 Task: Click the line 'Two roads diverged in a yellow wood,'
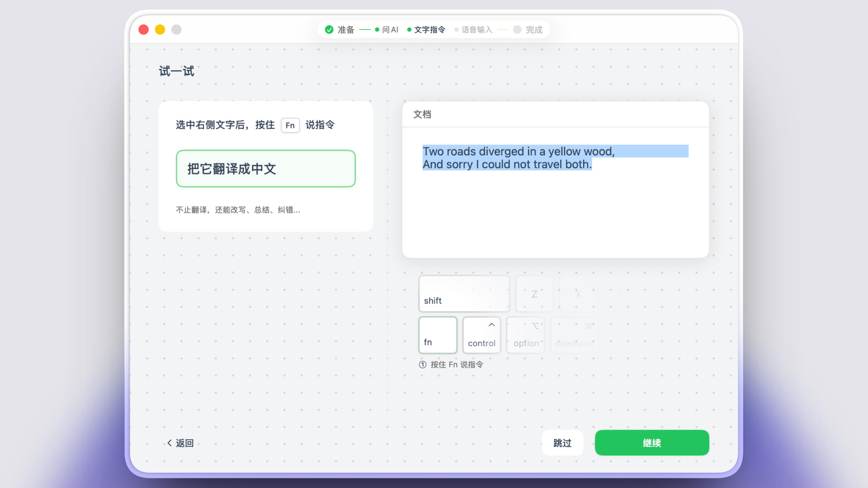tap(519, 151)
